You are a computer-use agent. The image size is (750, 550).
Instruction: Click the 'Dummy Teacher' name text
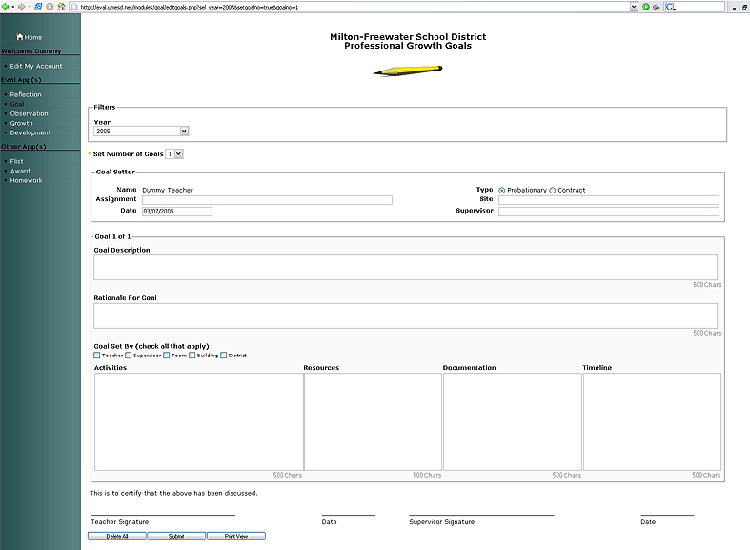click(167, 190)
